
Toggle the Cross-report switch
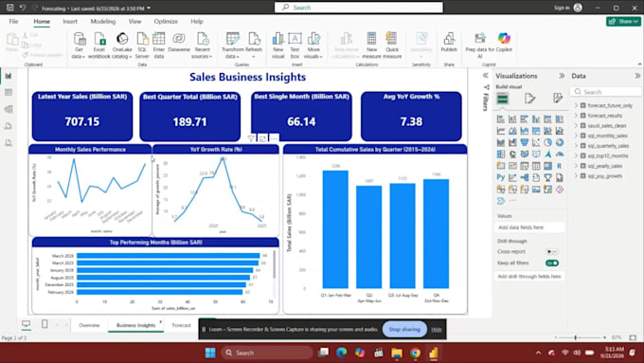point(552,251)
